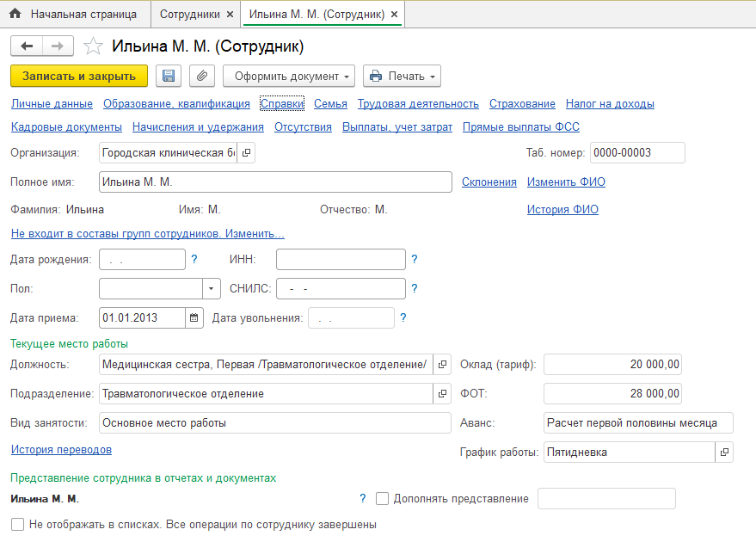Click the График работы field Пятидневка
This screenshot has width=756, height=548.
(630, 453)
